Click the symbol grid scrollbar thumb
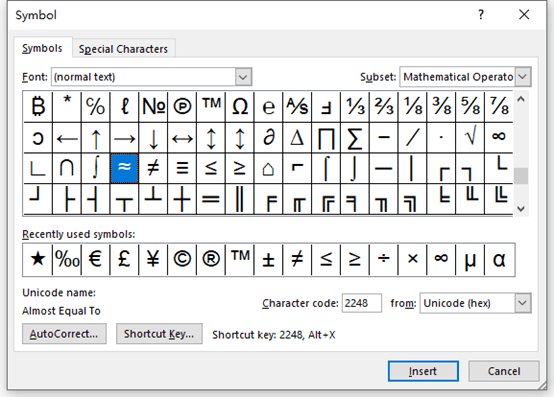Screen dimensions: 554x397 tap(521, 176)
